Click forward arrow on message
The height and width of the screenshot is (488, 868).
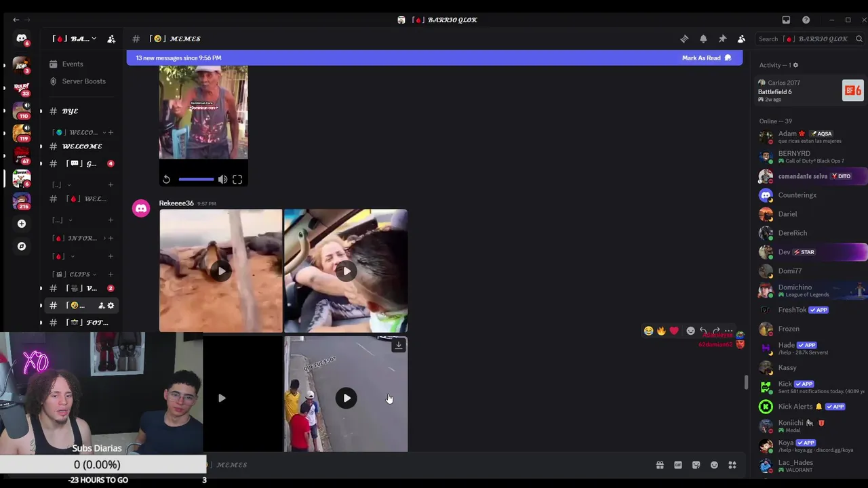(x=716, y=331)
